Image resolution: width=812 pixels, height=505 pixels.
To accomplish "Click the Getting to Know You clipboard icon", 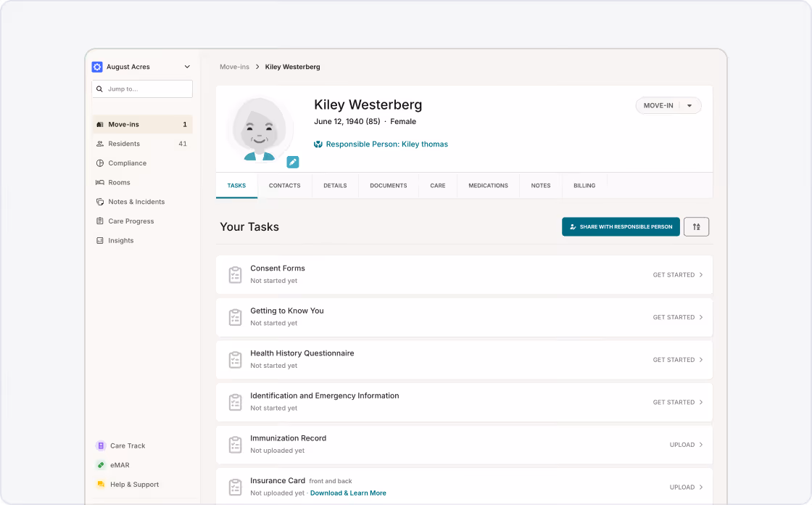I will click(235, 317).
